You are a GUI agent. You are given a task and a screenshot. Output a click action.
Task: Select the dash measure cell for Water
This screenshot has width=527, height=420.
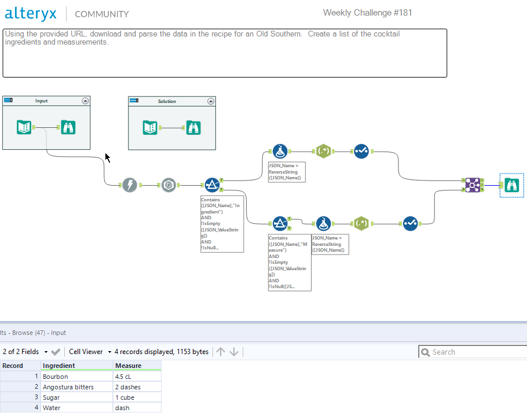click(x=137, y=408)
